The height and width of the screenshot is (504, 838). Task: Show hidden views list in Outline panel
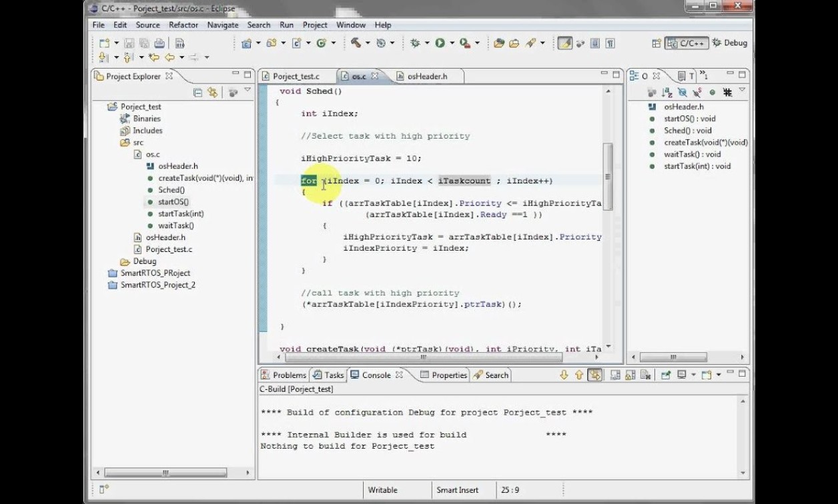point(704,76)
